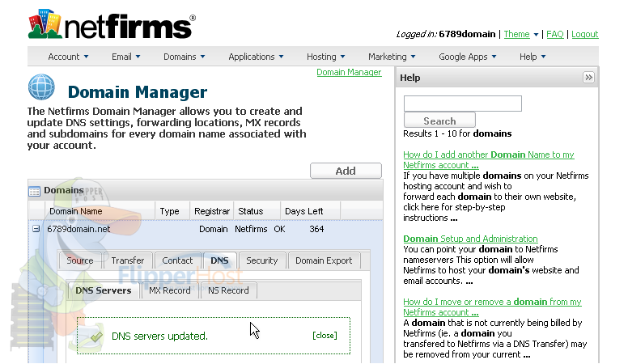The height and width of the screenshot is (364, 628).
Task: Click the Type column header
Action: (169, 211)
